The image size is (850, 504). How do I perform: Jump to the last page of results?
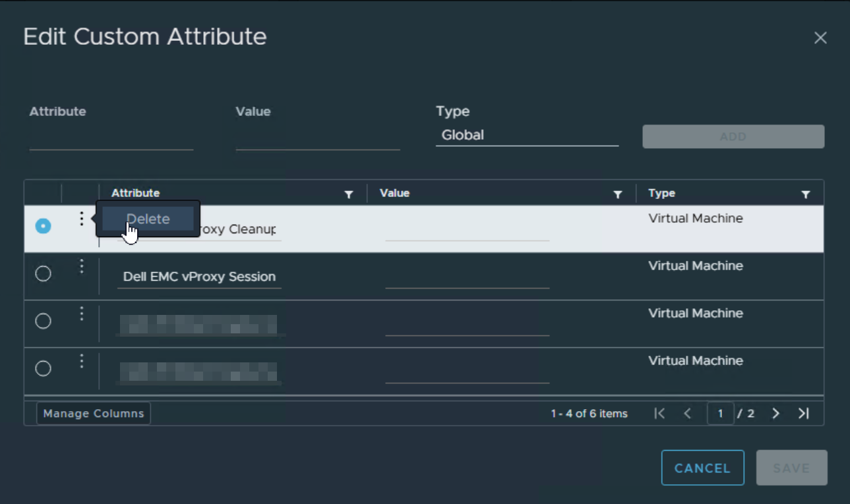[804, 413]
